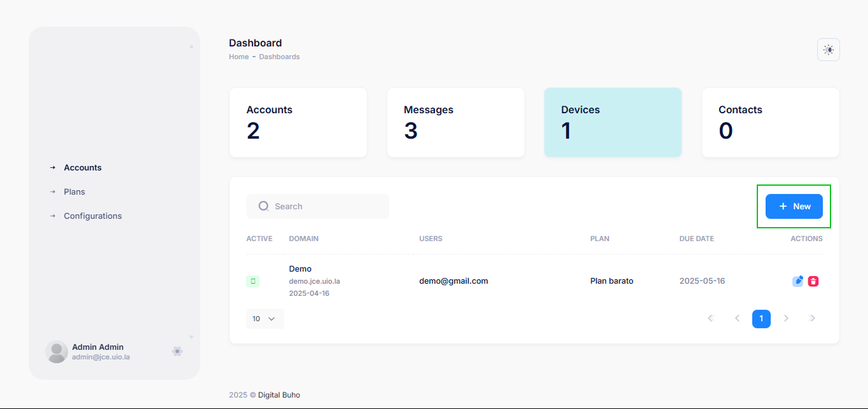The image size is (868, 409).
Task: Expand the rows-per-page dropdown showing 10
Action: pyautogui.click(x=265, y=319)
